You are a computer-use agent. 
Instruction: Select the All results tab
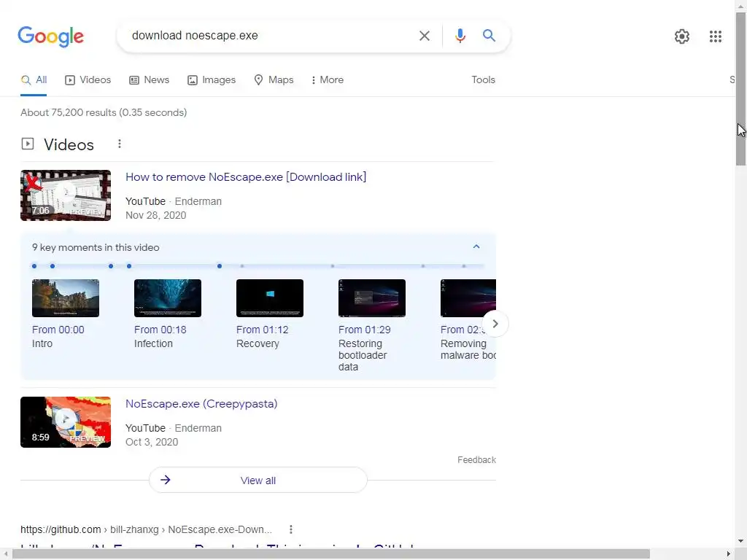[x=34, y=80]
